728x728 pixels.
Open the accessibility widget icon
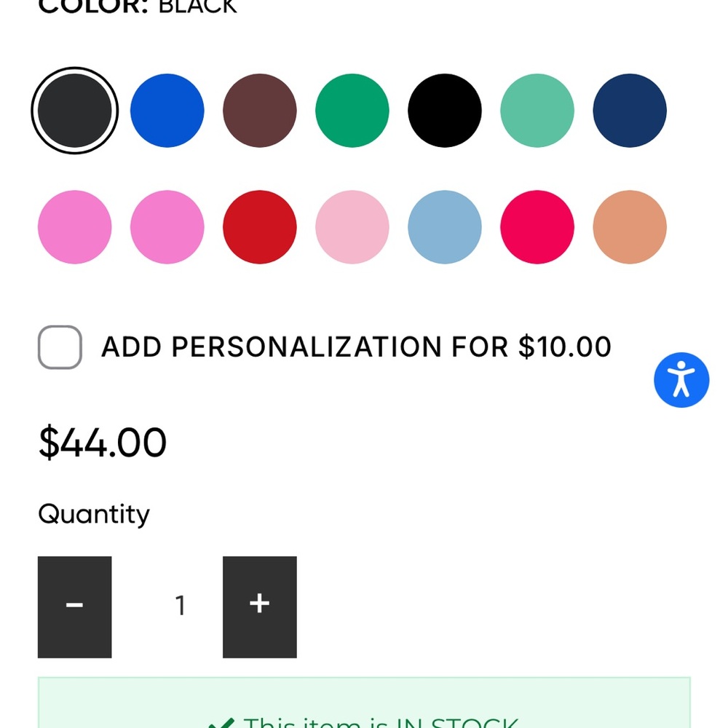click(681, 380)
